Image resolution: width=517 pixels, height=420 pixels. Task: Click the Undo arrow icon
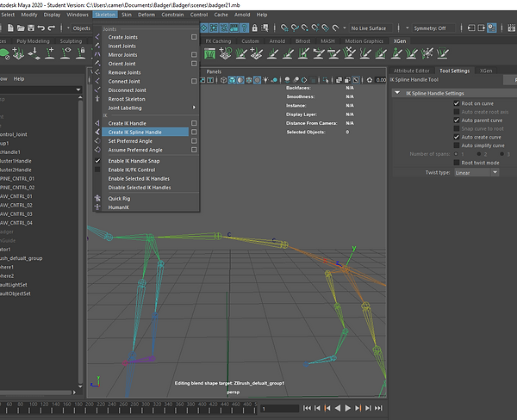pyautogui.click(x=41, y=28)
